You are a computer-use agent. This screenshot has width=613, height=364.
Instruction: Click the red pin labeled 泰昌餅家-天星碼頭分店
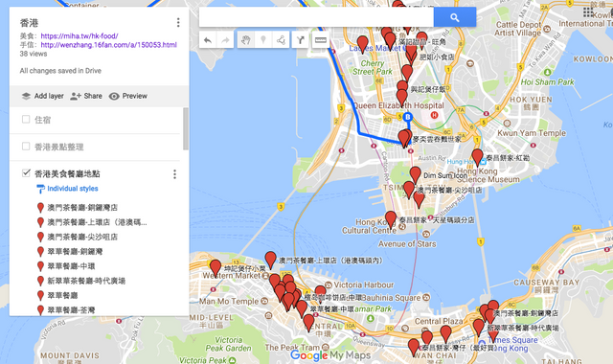pyautogui.click(x=391, y=219)
